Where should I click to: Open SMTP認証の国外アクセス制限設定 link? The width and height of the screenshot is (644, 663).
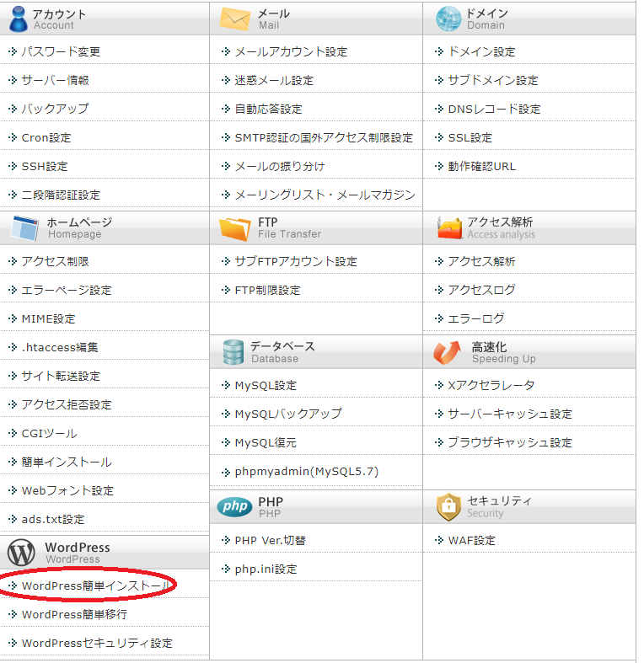pos(324,137)
